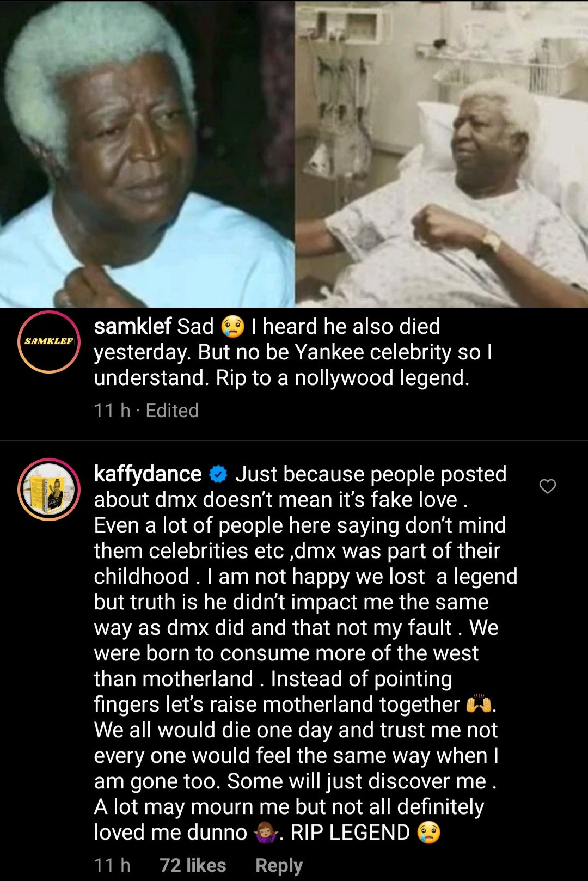Tap the shrugging person emoji after 'dunno'
Screen dimensions: 588x881
click(266, 833)
